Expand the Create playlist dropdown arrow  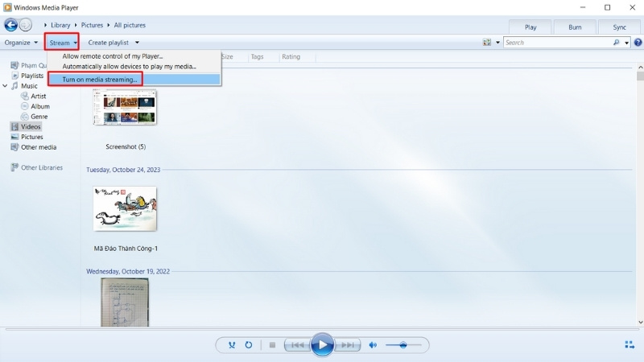coord(137,43)
